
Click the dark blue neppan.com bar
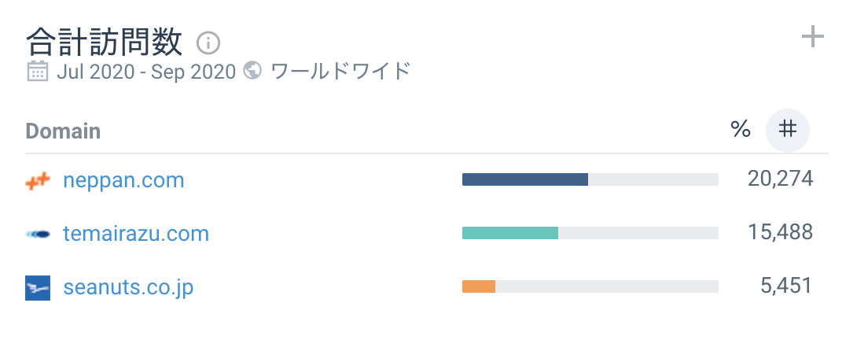[x=524, y=179]
